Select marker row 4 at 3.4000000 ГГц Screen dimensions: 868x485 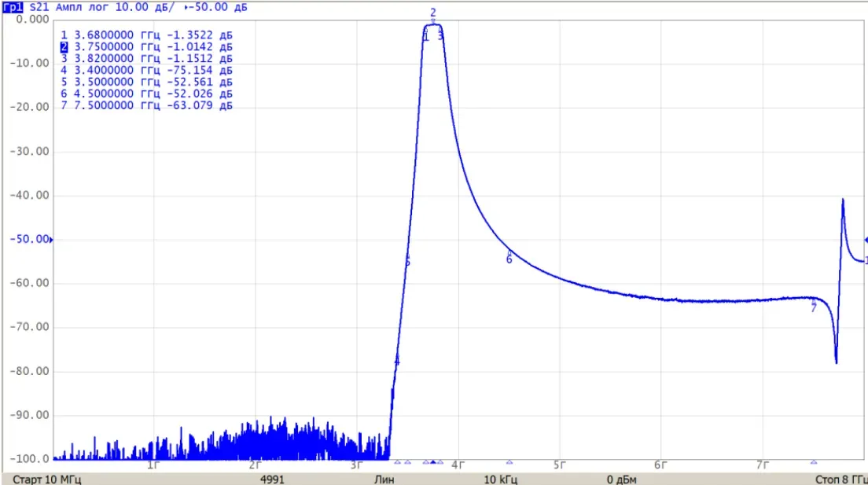(147, 70)
